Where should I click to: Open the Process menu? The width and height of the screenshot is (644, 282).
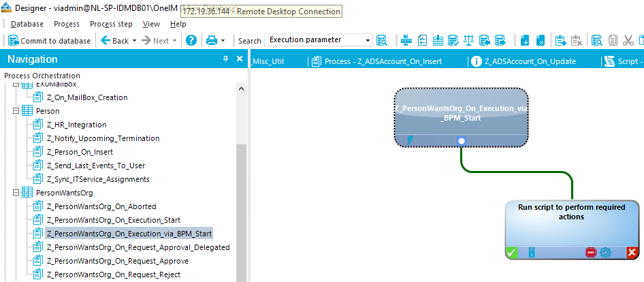(67, 25)
